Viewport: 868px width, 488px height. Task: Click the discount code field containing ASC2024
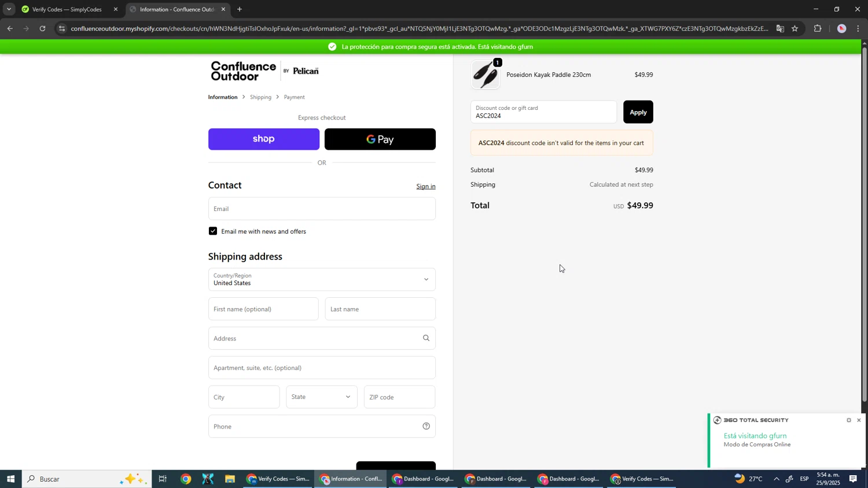[x=543, y=112]
